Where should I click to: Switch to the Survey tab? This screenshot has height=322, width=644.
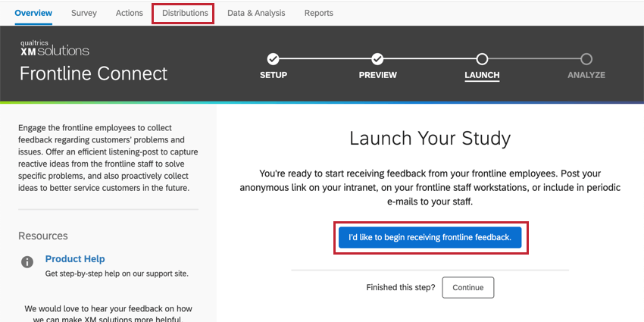click(x=84, y=13)
